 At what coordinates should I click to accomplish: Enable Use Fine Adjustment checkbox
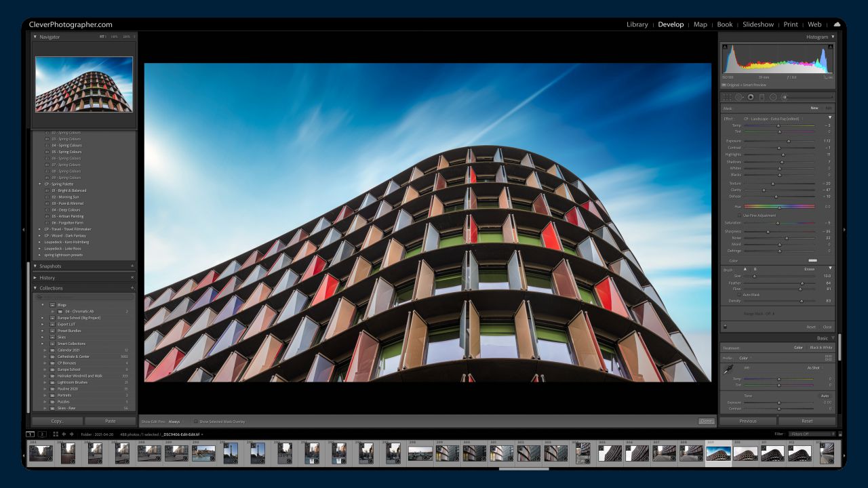pyautogui.click(x=740, y=216)
